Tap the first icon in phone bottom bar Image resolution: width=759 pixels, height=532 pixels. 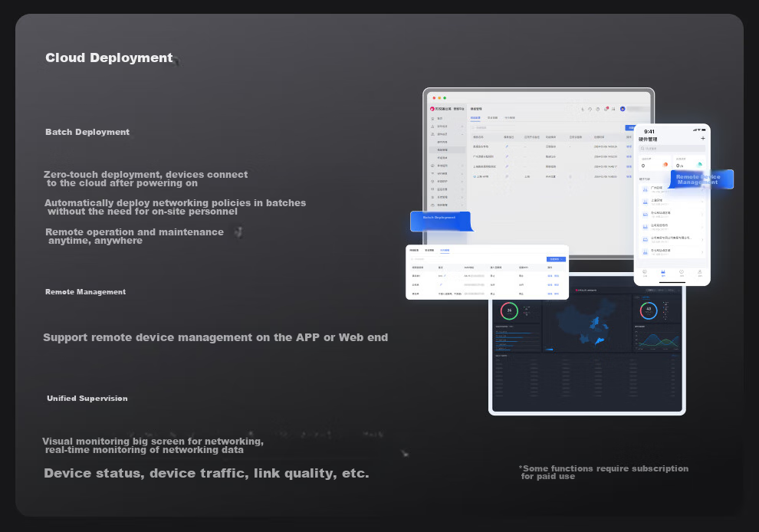click(644, 273)
